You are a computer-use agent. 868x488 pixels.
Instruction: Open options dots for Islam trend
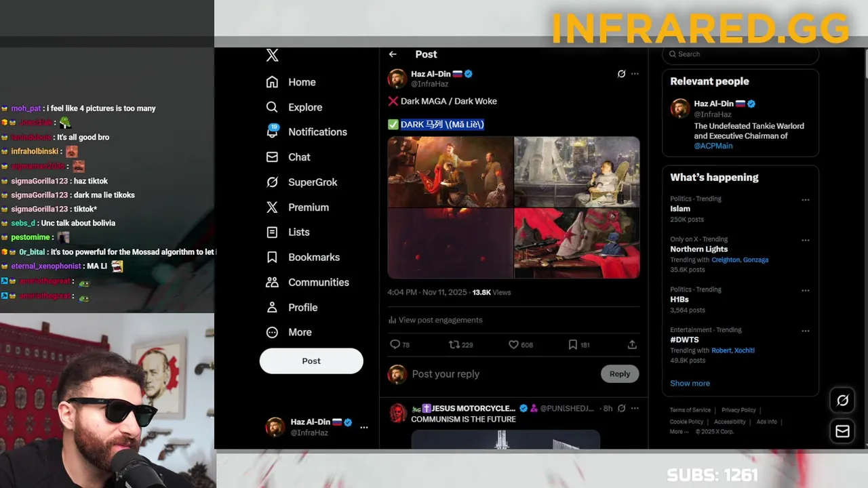(806, 200)
